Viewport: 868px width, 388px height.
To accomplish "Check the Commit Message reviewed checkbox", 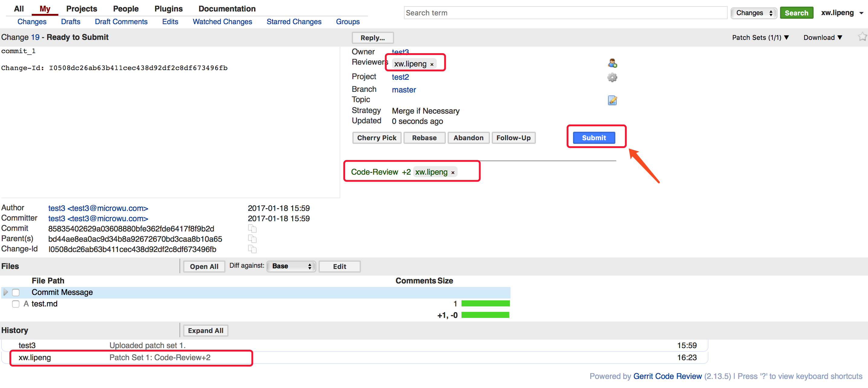I will pos(16,292).
